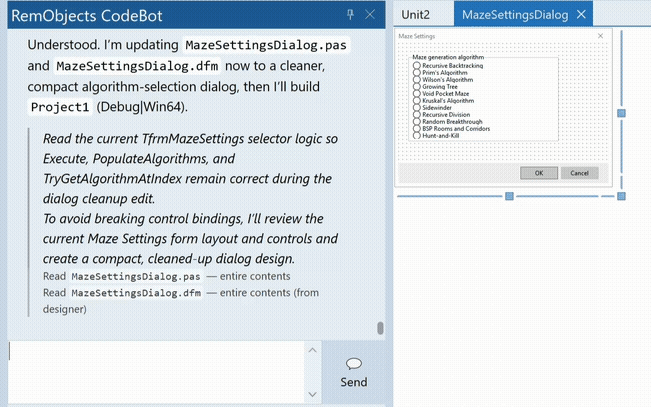Click the CodeBot message input field
The height and width of the screenshot is (407, 651).
coord(157,372)
